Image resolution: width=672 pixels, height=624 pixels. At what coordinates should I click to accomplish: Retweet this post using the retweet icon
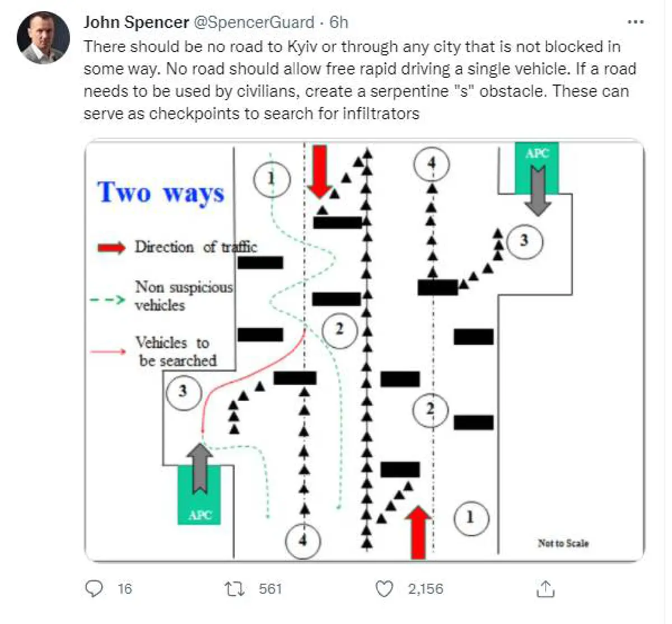tap(234, 588)
